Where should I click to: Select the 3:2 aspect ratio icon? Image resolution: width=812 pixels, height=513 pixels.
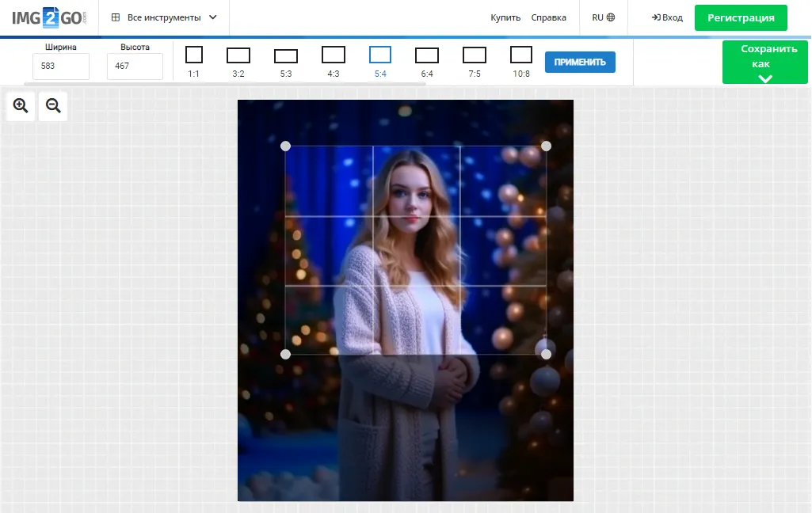[238, 55]
